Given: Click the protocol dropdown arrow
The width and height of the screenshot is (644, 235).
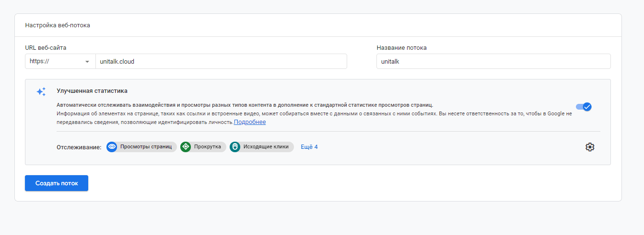Looking at the screenshot, I should pos(87,62).
